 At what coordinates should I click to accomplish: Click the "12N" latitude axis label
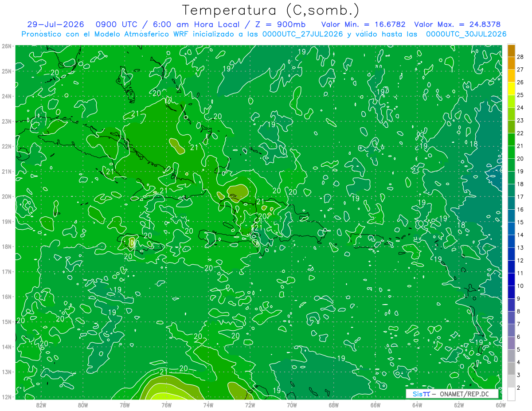pos(7,397)
